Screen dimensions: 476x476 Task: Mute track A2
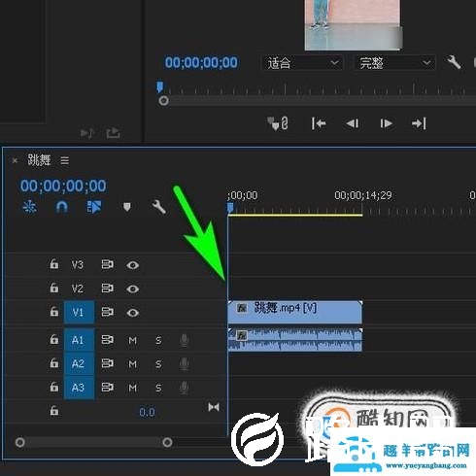133,364
